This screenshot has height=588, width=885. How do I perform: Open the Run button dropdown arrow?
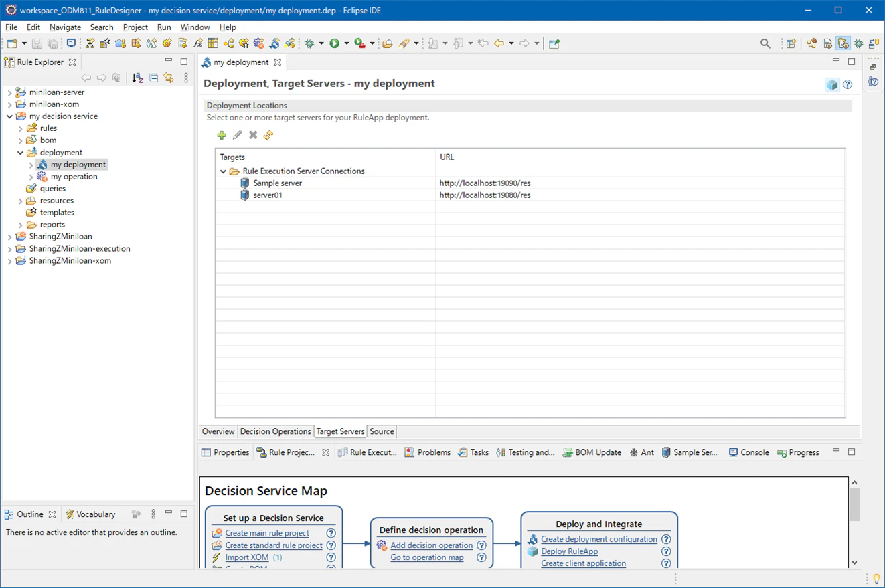coord(346,43)
